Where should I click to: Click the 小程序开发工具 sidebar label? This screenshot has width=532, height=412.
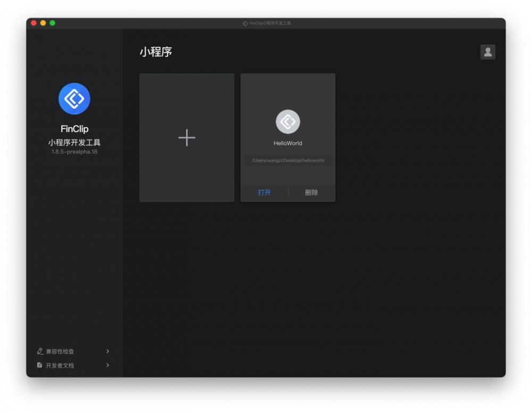tap(74, 142)
